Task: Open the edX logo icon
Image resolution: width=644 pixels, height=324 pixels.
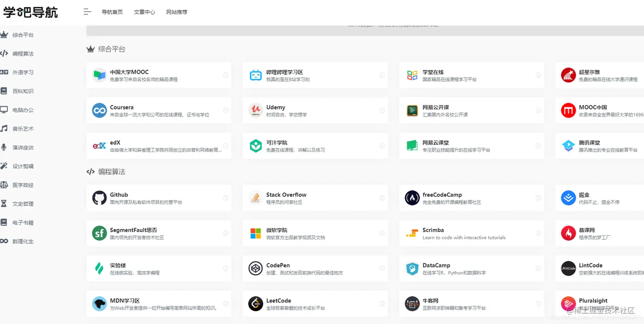Action: pyautogui.click(x=99, y=146)
